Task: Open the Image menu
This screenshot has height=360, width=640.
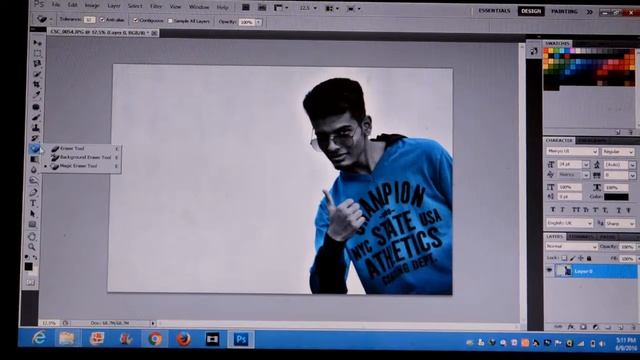Action: pyautogui.click(x=91, y=5)
